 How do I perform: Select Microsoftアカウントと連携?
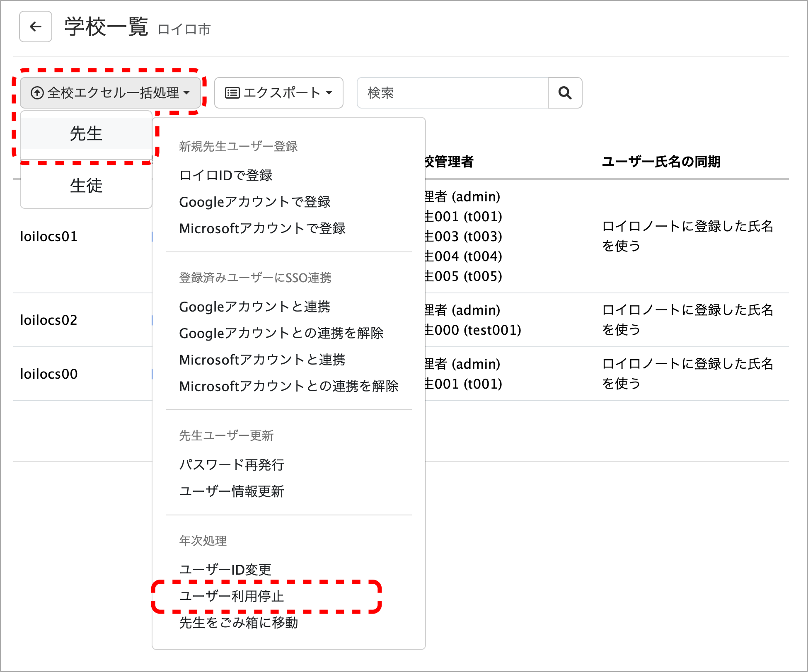(x=262, y=360)
